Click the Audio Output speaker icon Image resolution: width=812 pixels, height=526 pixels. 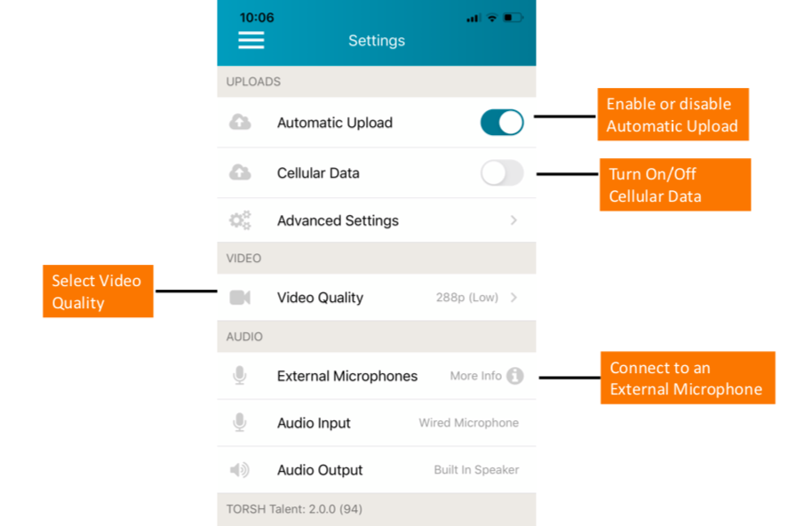(x=240, y=470)
